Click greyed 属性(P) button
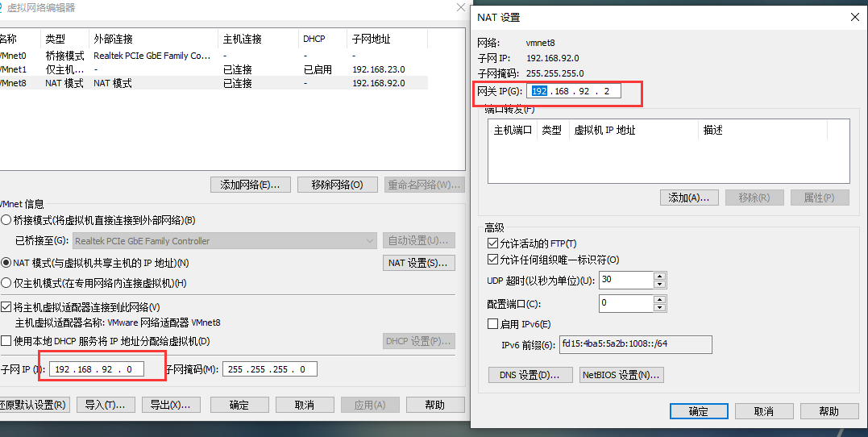This screenshot has height=437, width=868. pyautogui.click(x=820, y=198)
